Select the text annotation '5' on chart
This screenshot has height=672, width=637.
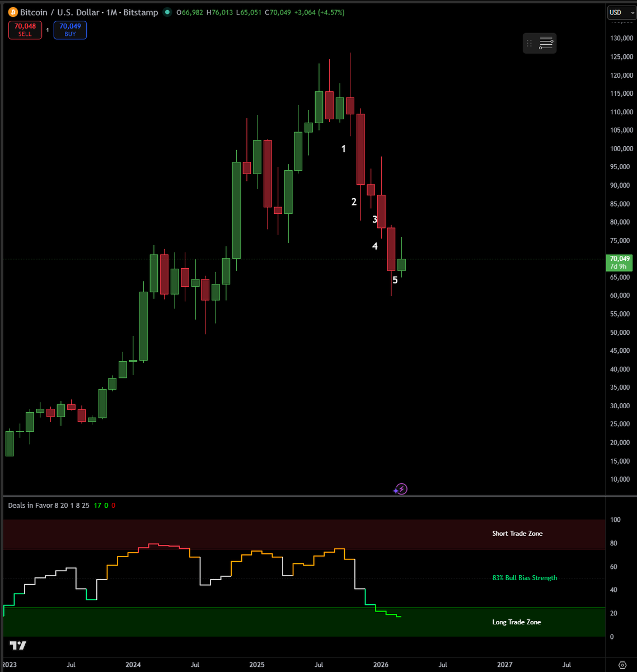point(395,280)
